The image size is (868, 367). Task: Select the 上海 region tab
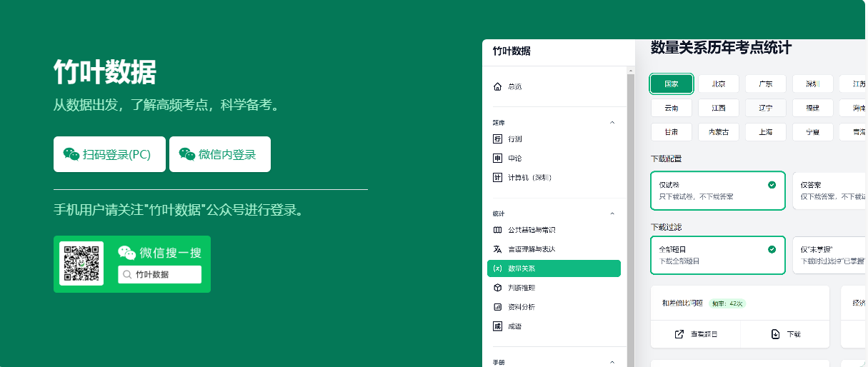(x=766, y=132)
